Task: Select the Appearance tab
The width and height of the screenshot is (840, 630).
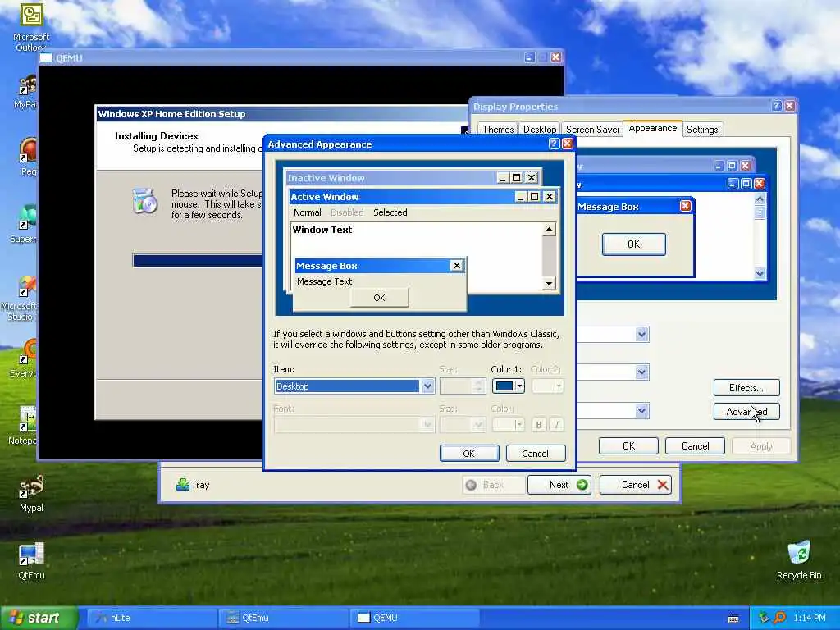Action: point(652,128)
